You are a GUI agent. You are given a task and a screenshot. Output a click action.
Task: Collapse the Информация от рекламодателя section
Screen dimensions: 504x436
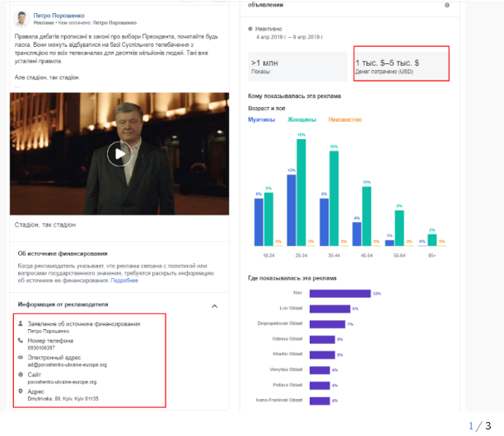[215, 305]
